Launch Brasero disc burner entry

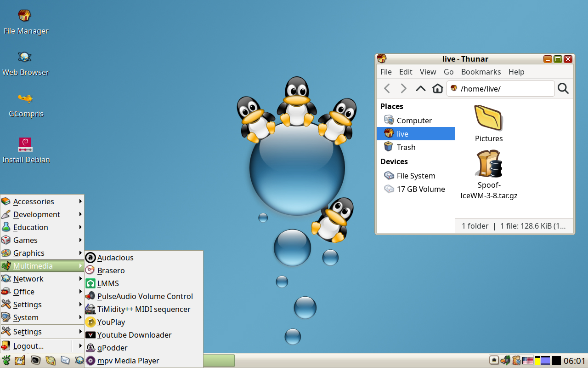click(x=144, y=270)
